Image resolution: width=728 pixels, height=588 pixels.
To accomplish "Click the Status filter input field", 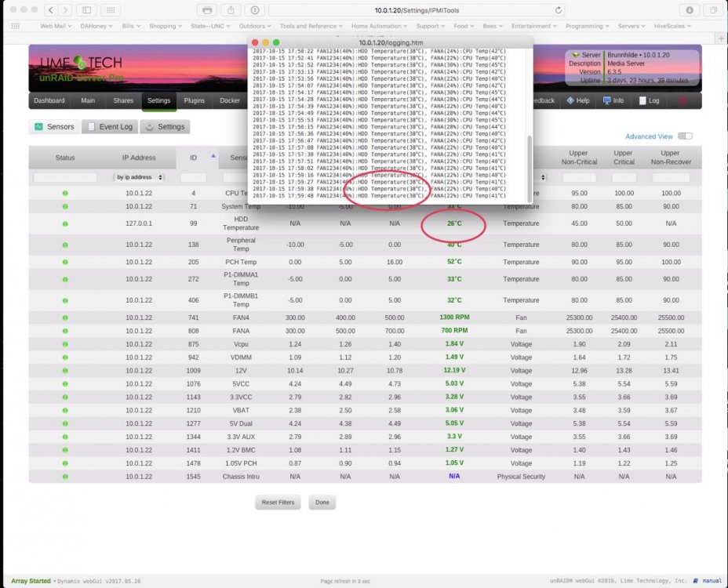I will click(65, 178).
